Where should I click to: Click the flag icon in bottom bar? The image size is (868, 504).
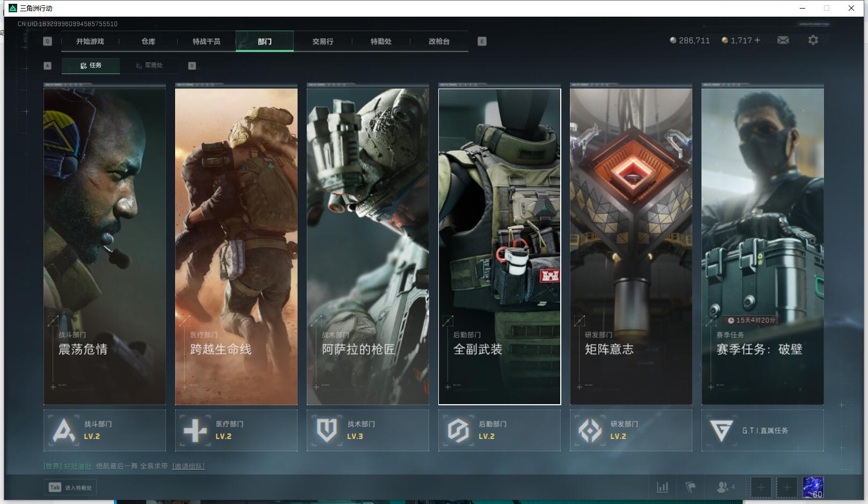click(x=691, y=487)
